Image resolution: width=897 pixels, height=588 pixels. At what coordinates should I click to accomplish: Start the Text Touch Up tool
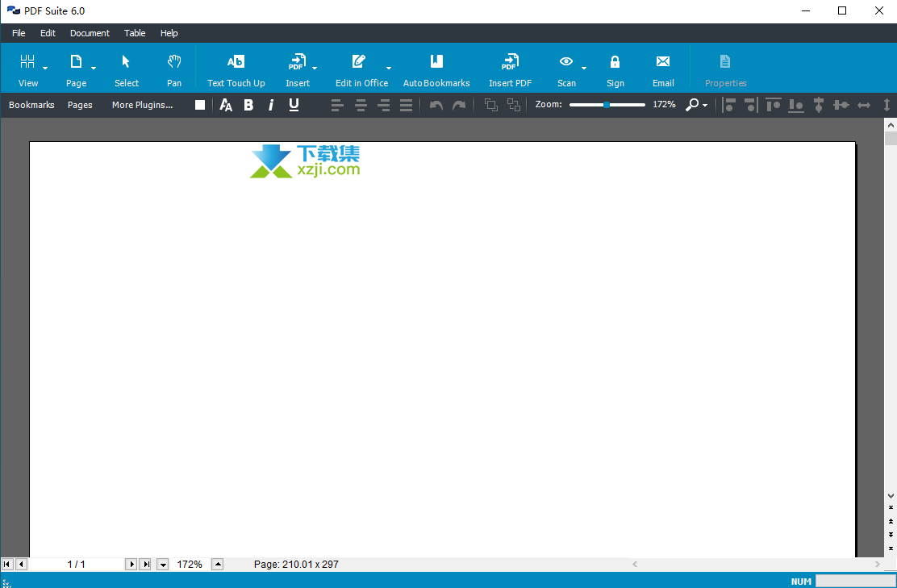point(236,70)
